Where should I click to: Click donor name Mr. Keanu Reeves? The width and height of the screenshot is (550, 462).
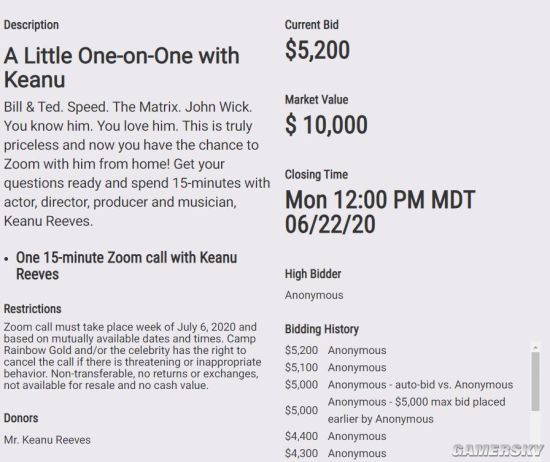click(47, 440)
